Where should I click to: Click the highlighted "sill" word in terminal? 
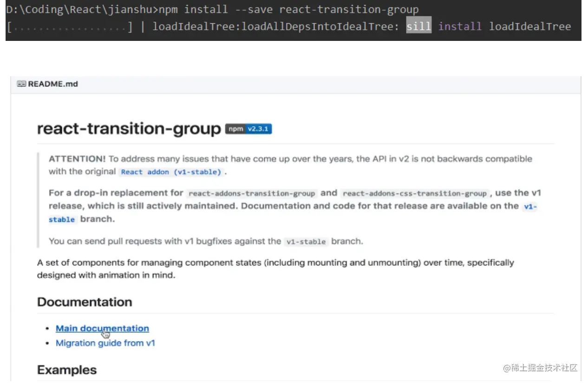pos(418,26)
